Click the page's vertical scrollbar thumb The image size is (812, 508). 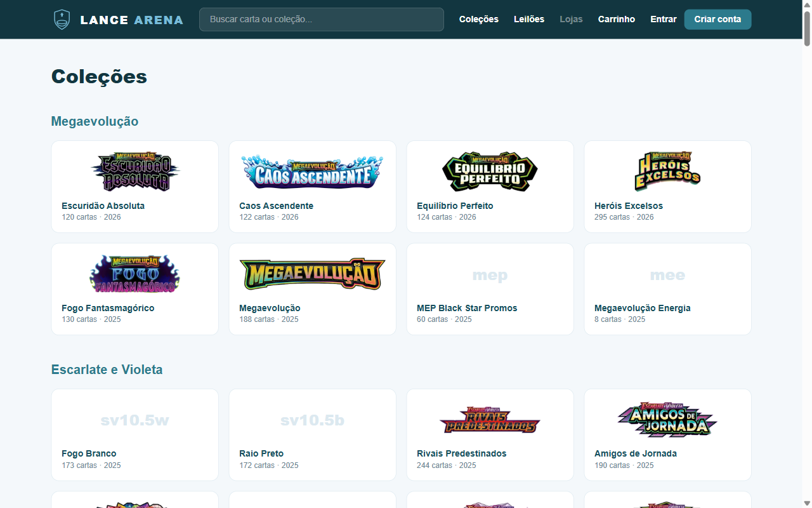(x=807, y=28)
